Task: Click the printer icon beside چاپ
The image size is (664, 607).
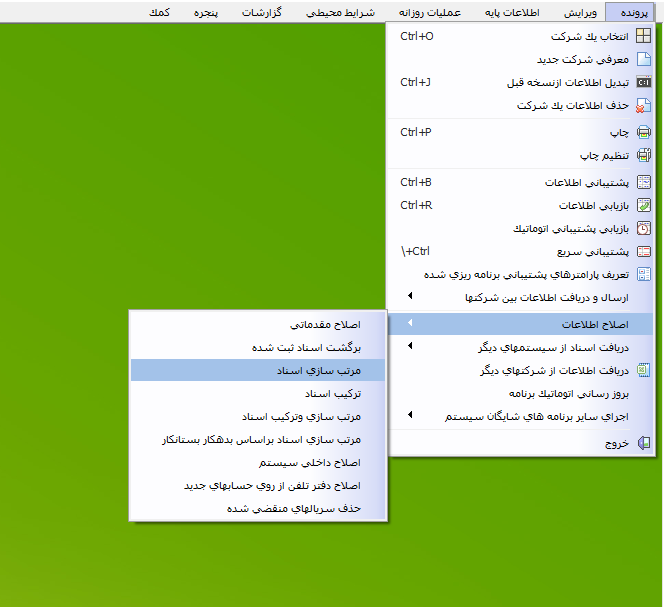Action: pyautogui.click(x=644, y=132)
